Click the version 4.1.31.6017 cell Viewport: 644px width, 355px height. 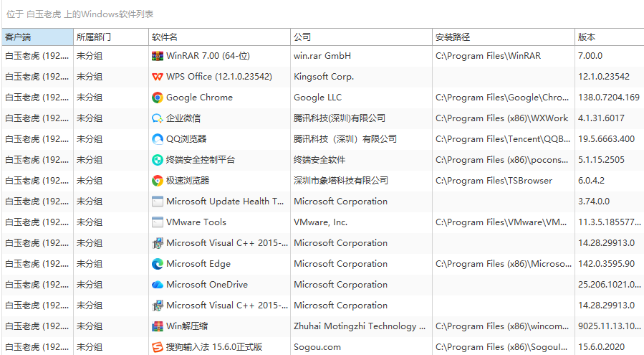(601, 118)
